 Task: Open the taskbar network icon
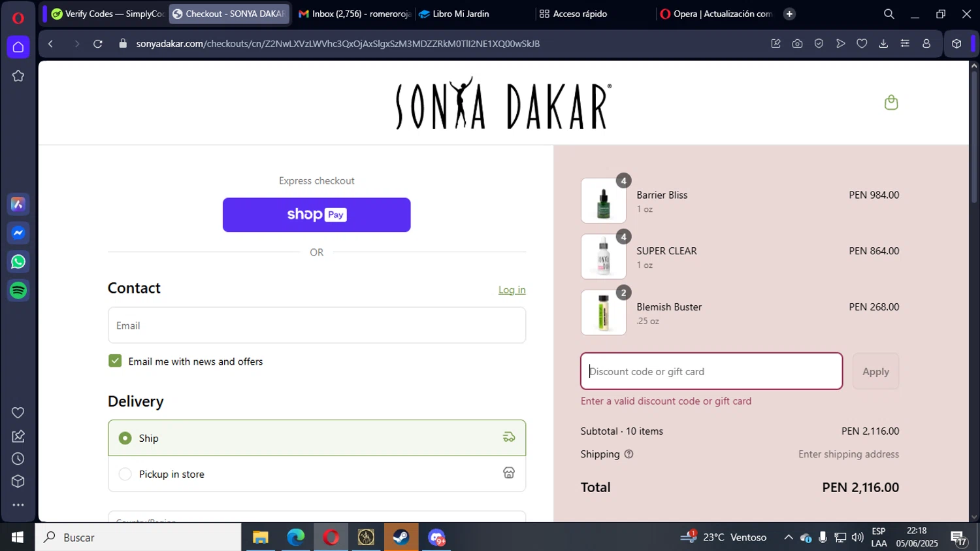click(x=840, y=537)
